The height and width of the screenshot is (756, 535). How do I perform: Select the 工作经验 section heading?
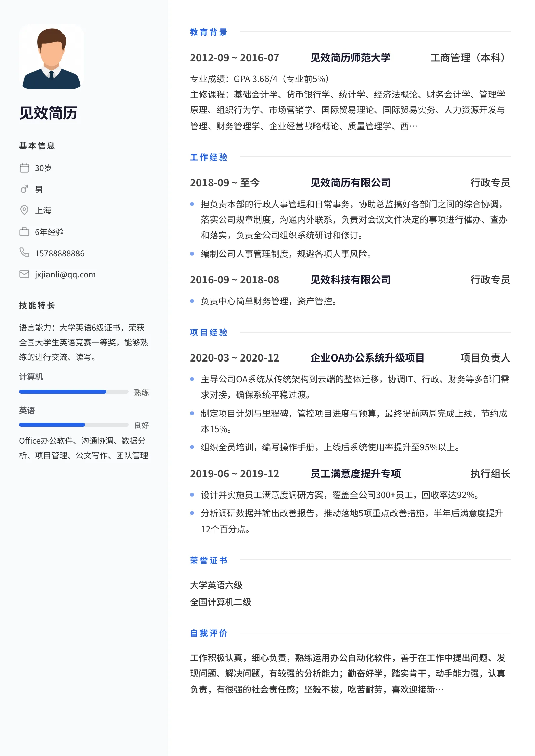[x=209, y=157]
